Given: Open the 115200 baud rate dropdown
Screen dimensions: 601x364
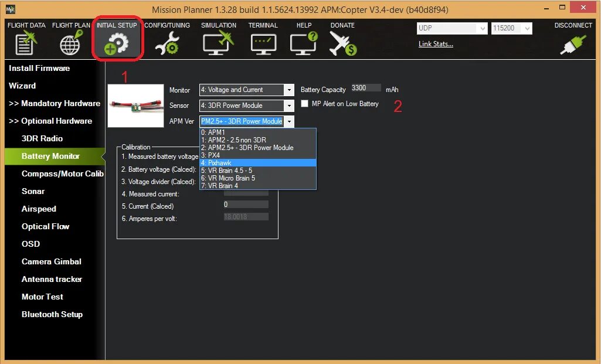Looking at the screenshot, I should (x=512, y=28).
